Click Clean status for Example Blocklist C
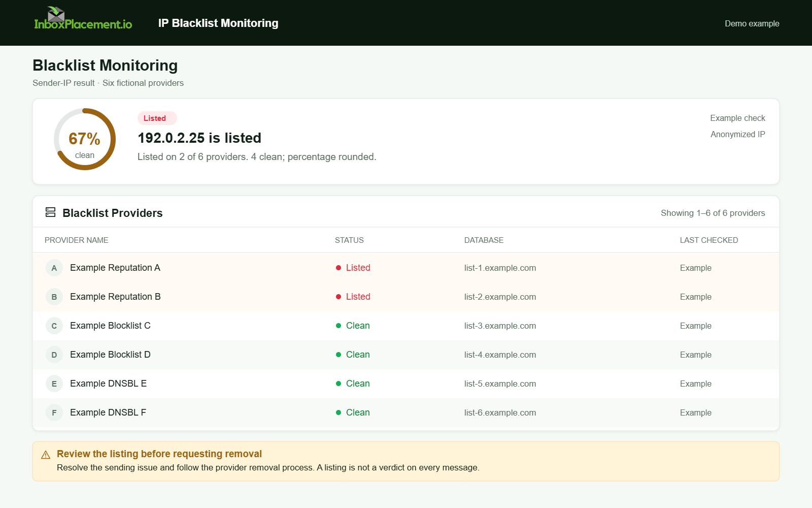812x508 pixels. [353, 326]
